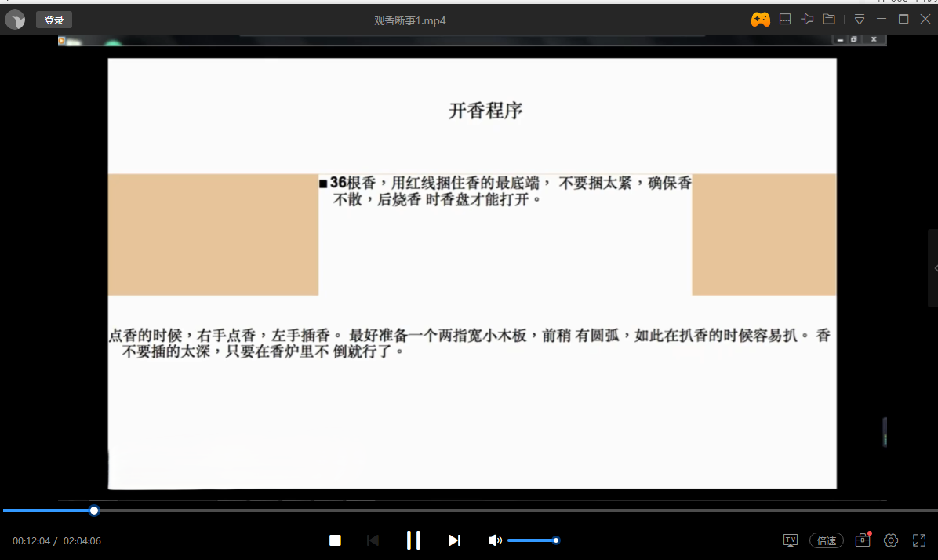Pin the player window always on top
Viewport: 938px width, 560px height.
[x=808, y=19]
